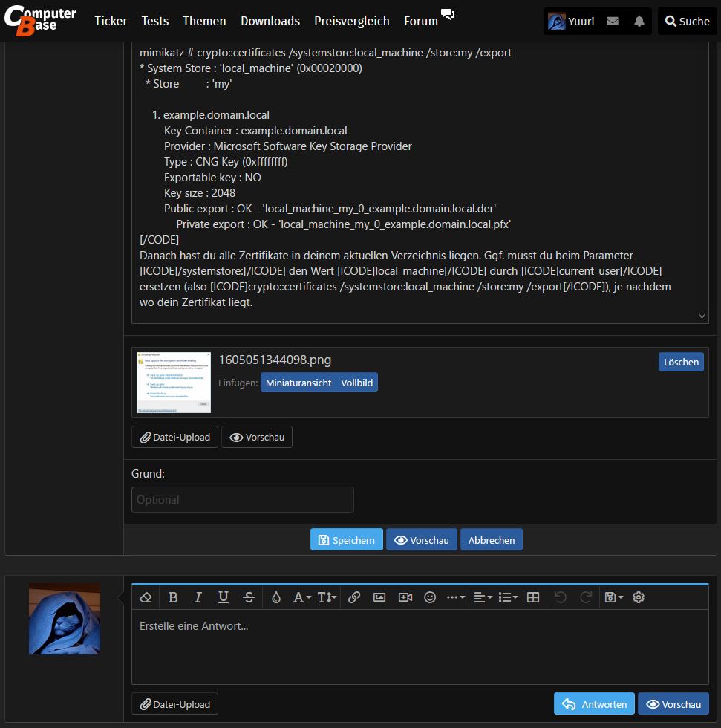Open the font size dropdown
Screen dimensions: 721x728
pos(327,597)
